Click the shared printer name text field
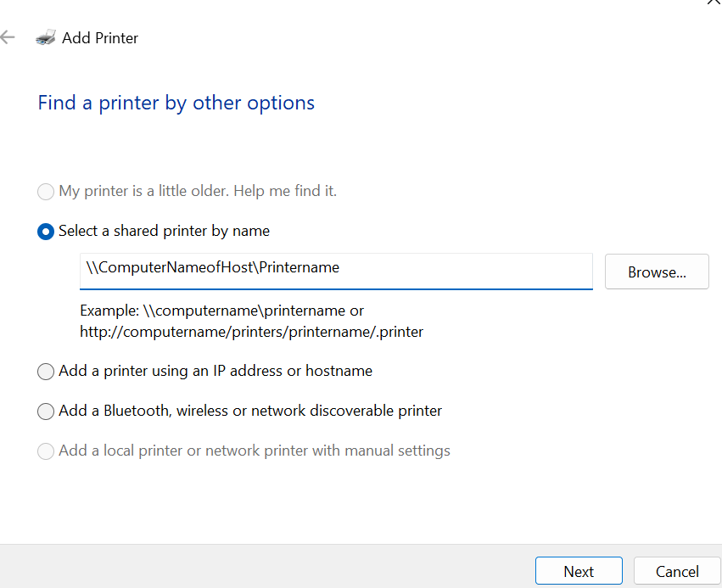722x588 pixels. click(336, 272)
